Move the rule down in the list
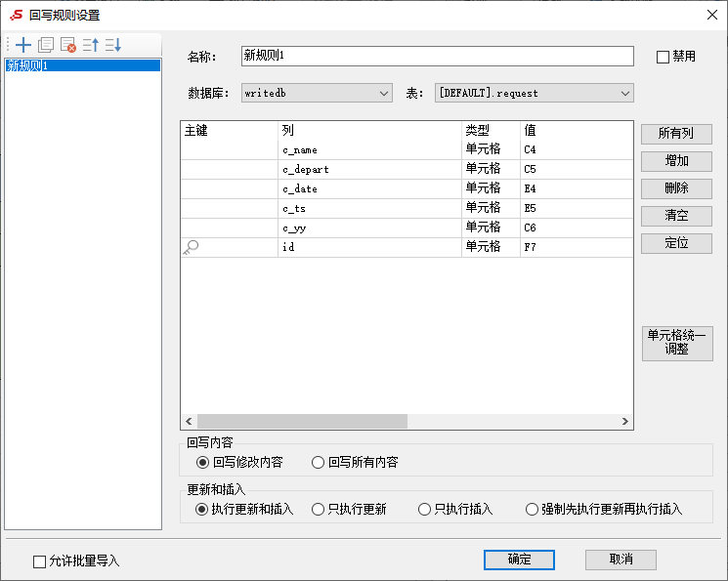728x581 pixels. click(x=113, y=45)
